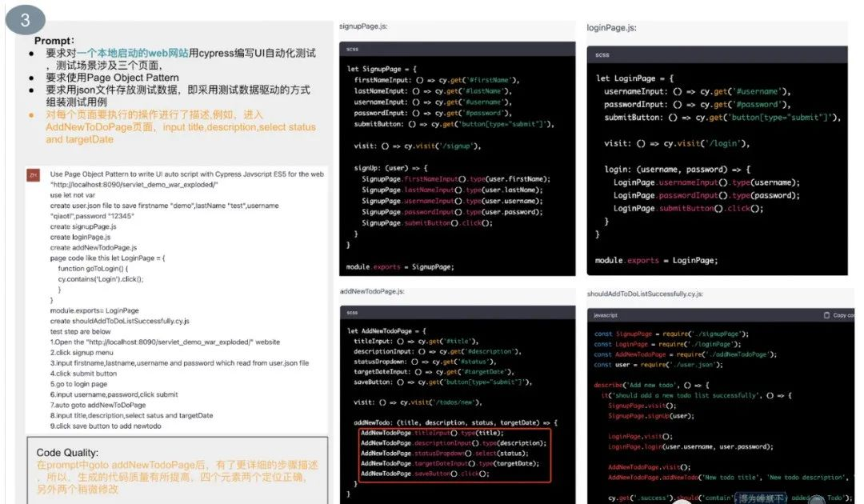Viewport: 864px width, 504px height.
Task: Click the line 'module.exports = SignupPage;'
Action: click(400, 266)
